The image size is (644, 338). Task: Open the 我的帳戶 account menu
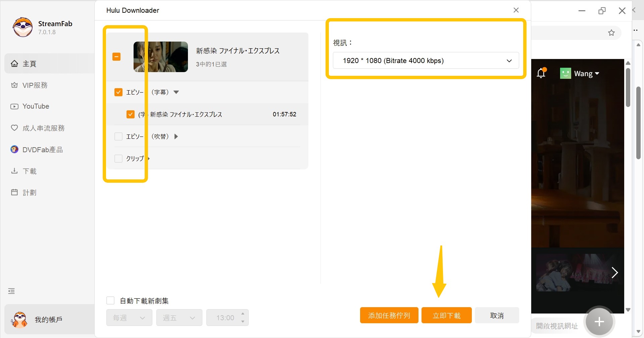point(48,319)
